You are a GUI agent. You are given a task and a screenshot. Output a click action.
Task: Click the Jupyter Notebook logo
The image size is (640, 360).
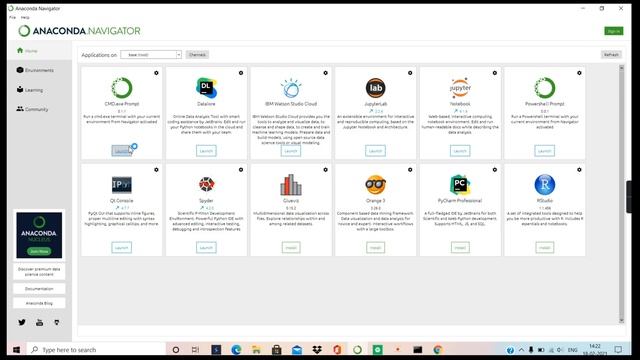(x=460, y=88)
